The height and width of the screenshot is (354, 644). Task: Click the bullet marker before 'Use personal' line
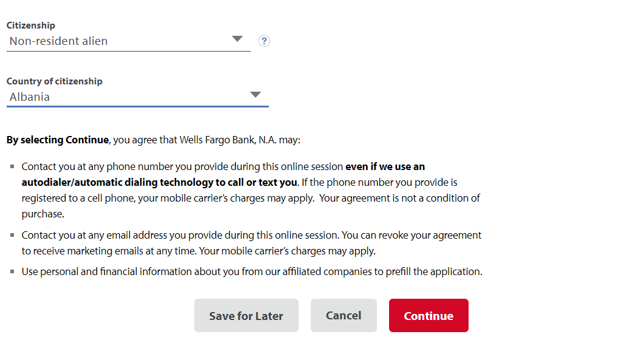coord(12,271)
